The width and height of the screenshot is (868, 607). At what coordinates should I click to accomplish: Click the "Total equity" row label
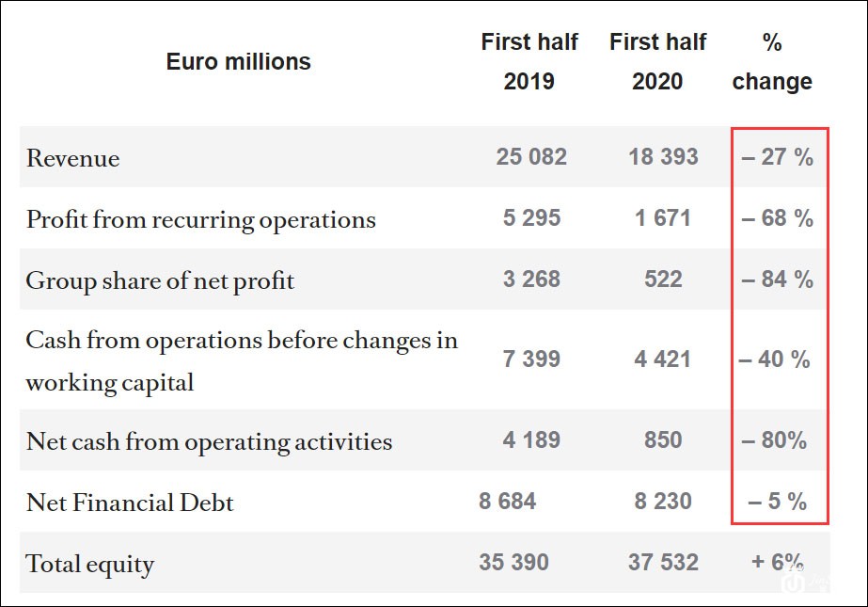[x=90, y=564]
